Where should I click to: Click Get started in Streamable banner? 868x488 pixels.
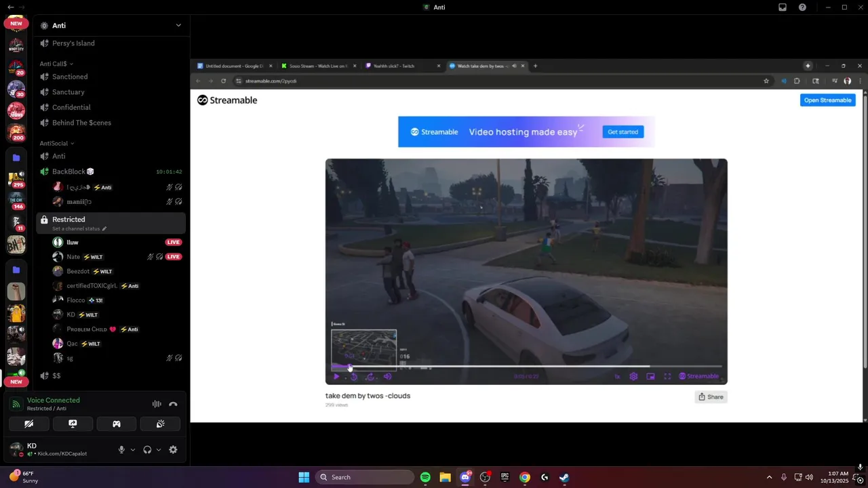[623, 132]
